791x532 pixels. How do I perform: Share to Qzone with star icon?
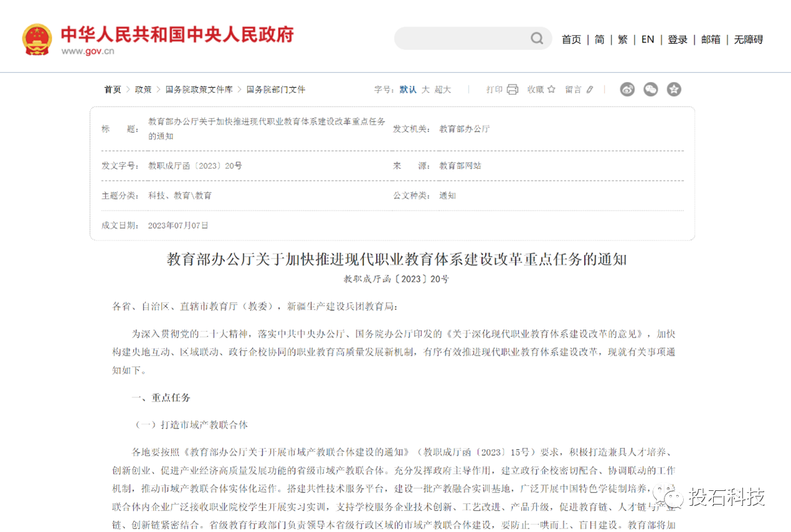click(674, 89)
